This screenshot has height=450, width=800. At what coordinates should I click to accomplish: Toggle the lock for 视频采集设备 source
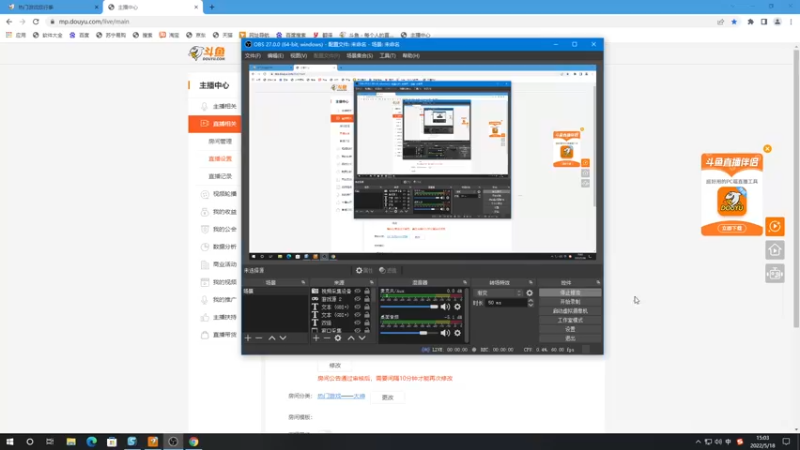[x=367, y=291]
